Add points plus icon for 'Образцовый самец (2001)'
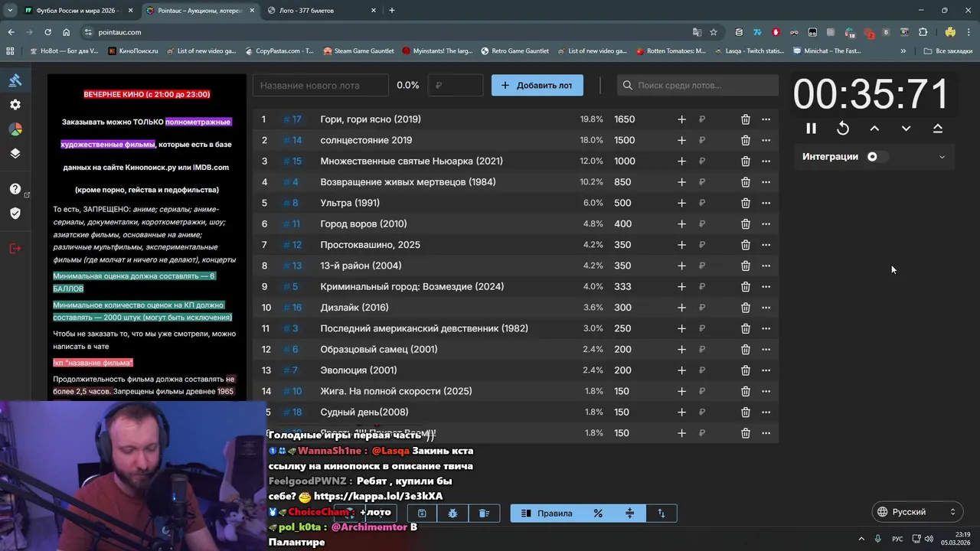980x551 pixels. 681,350
